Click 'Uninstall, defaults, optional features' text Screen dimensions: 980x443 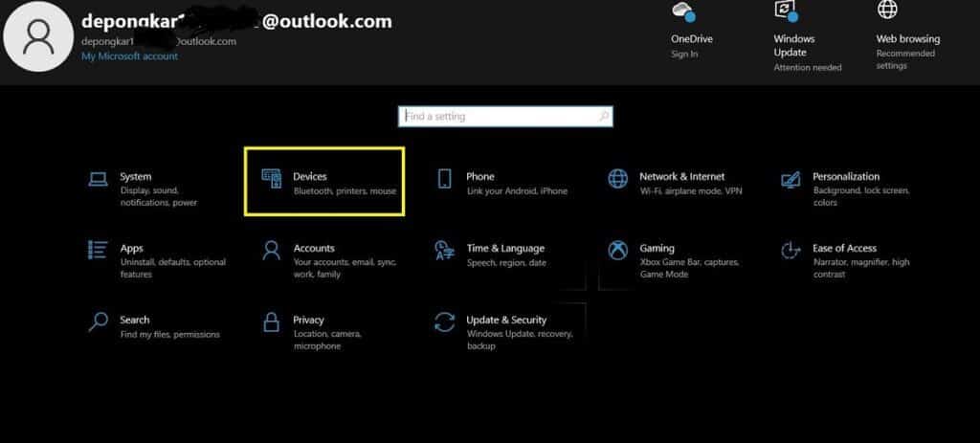coord(173,269)
